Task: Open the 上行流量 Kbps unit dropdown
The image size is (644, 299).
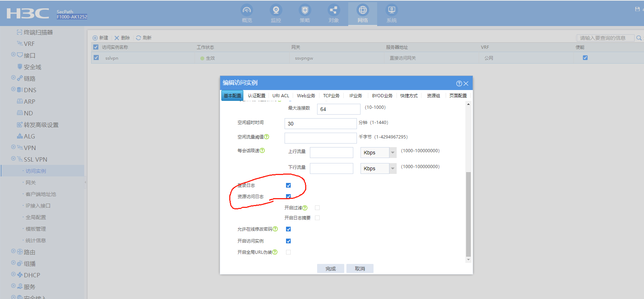Action: coord(393,153)
